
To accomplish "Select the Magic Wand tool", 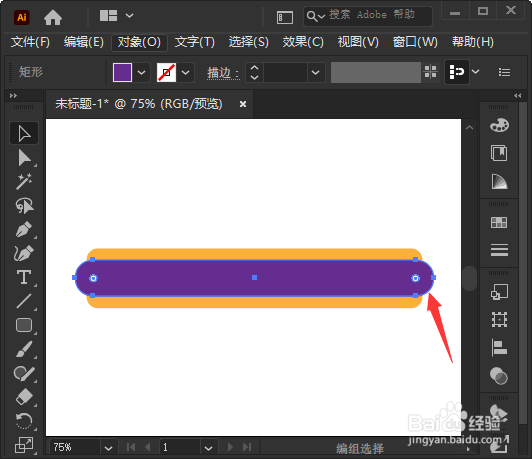I will 24,181.
